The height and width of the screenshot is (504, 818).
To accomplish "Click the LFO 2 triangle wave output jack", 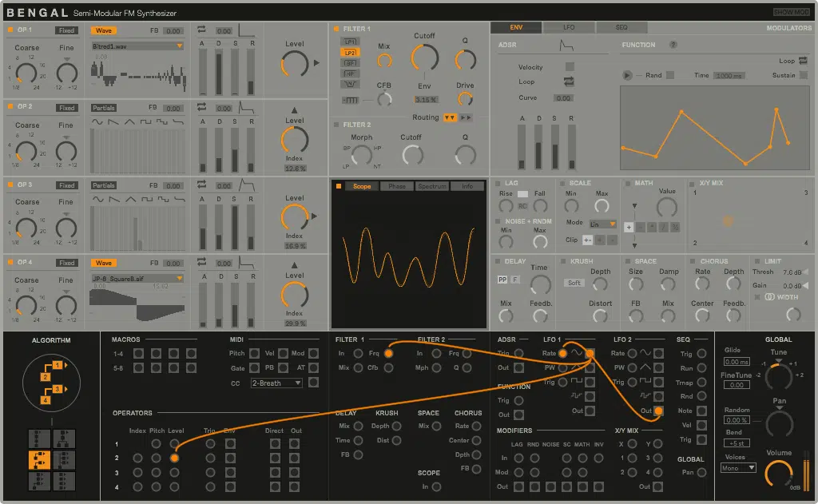I will click(x=659, y=368).
